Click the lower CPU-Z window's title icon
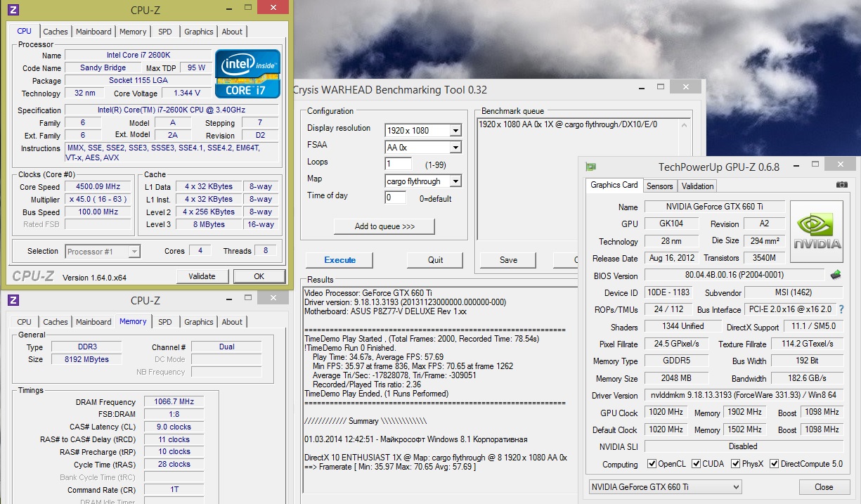The height and width of the screenshot is (504, 861). tap(13, 300)
